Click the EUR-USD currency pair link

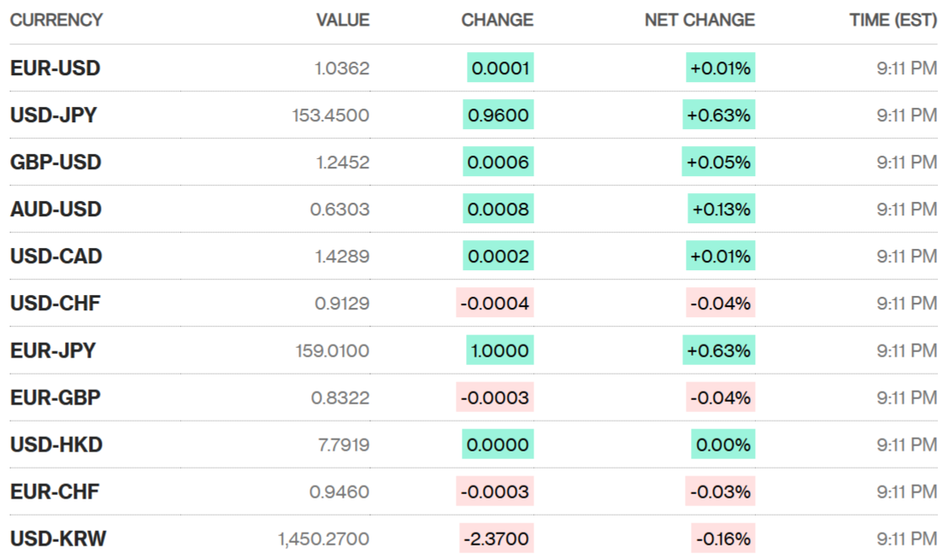click(x=56, y=68)
